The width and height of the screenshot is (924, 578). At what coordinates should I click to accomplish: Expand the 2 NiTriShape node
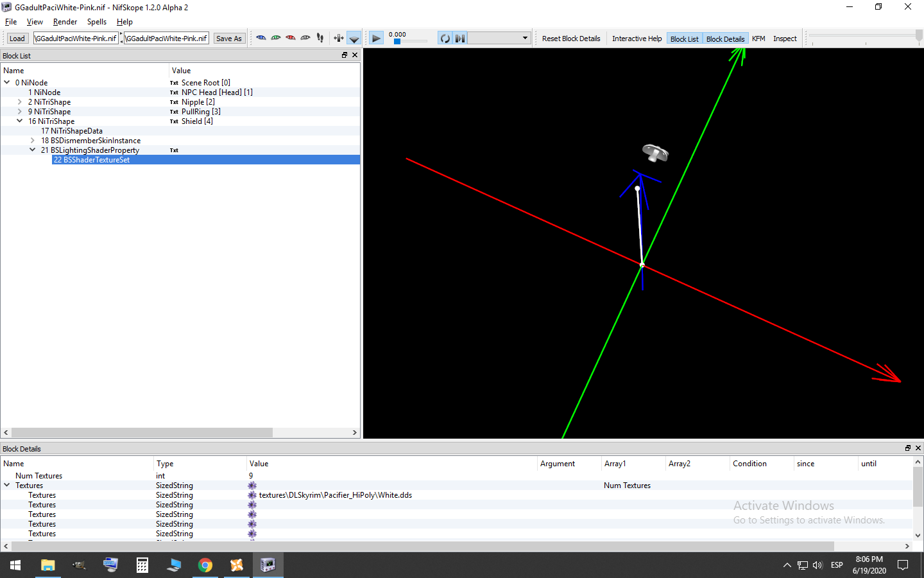[20, 101]
